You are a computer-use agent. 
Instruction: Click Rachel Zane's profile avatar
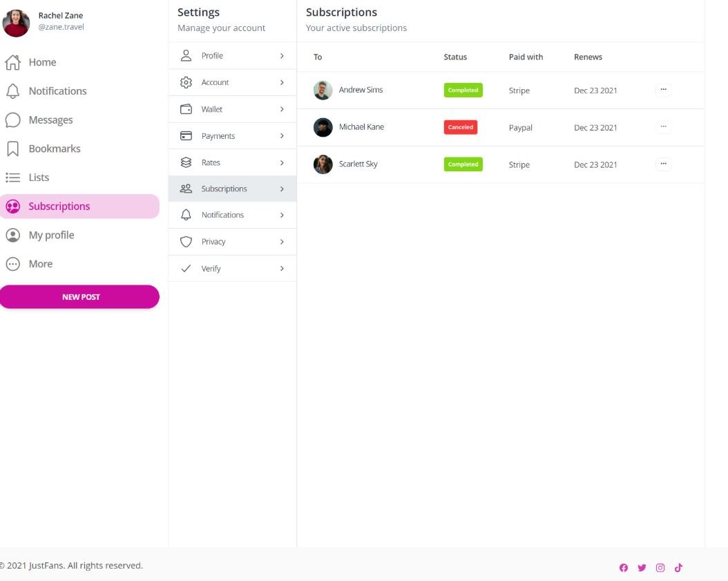(x=17, y=23)
